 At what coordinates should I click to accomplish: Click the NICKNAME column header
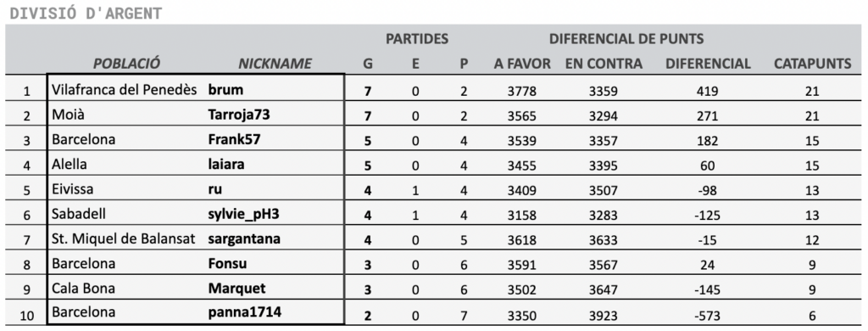point(275,64)
